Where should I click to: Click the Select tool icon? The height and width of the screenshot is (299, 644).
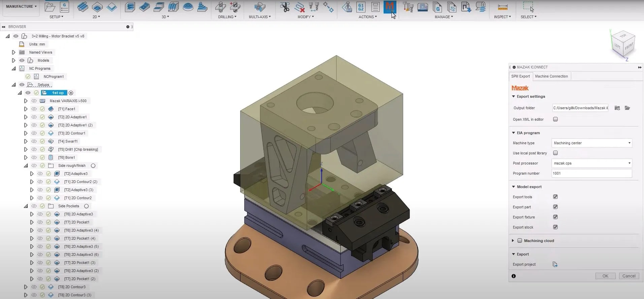coord(528,7)
